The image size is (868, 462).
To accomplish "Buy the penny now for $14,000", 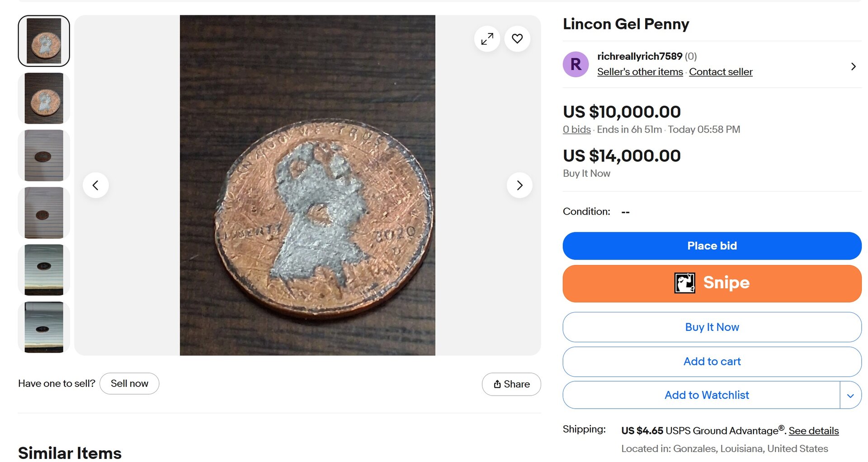I will 712,327.
